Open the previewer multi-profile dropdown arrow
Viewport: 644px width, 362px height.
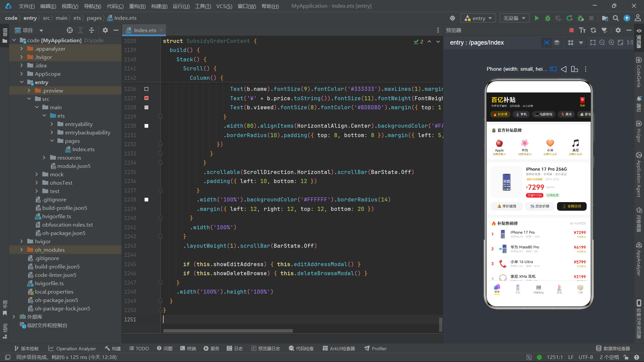coord(581,43)
